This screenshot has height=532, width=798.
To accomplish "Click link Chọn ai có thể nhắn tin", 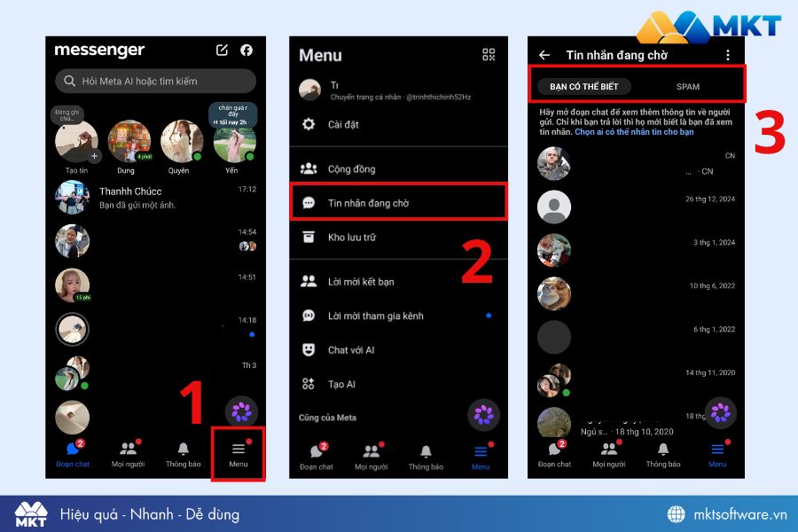I will (634, 132).
